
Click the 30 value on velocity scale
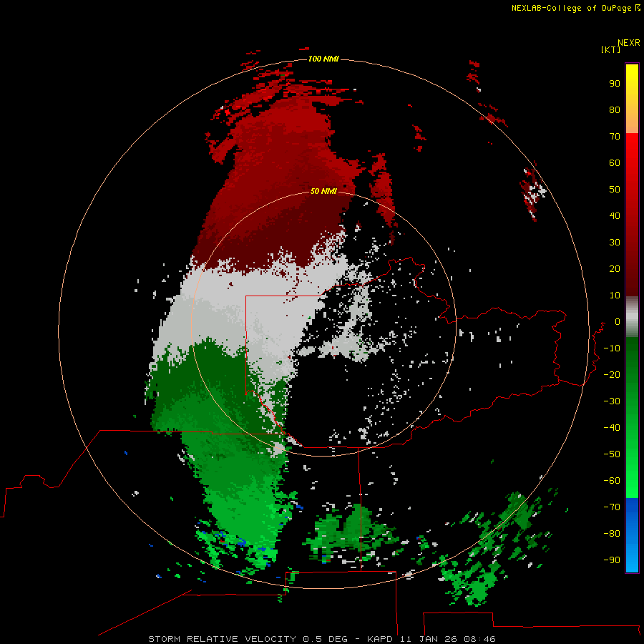(x=615, y=243)
